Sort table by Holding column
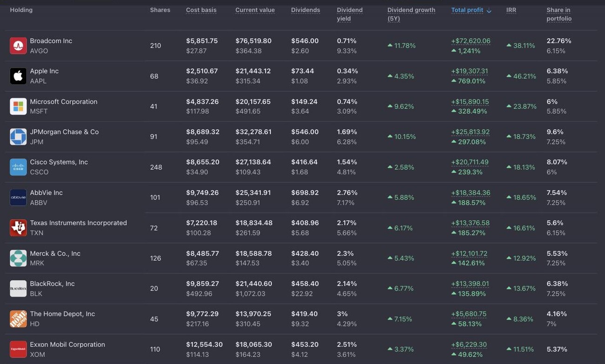 21,10
